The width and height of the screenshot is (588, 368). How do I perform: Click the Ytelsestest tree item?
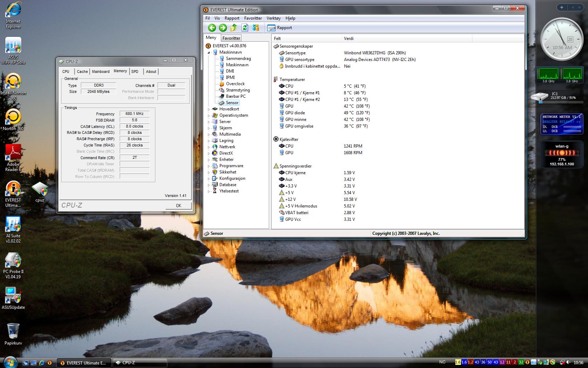229,191
